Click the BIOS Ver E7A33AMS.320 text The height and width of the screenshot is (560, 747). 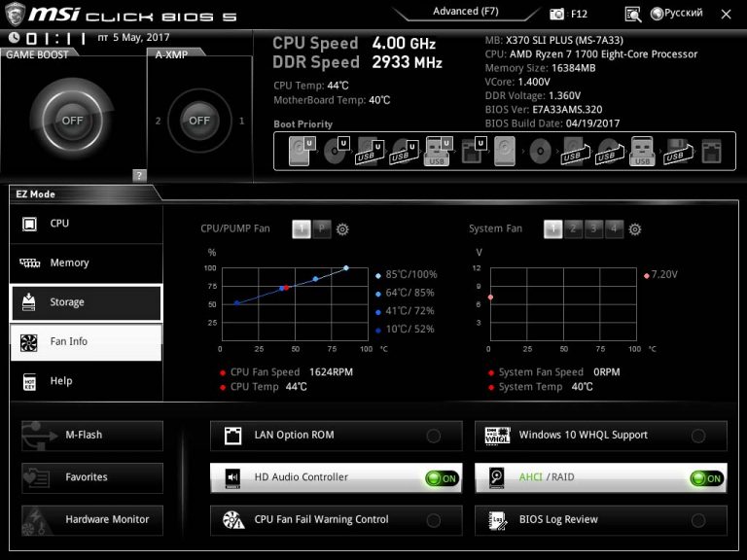[x=544, y=110]
